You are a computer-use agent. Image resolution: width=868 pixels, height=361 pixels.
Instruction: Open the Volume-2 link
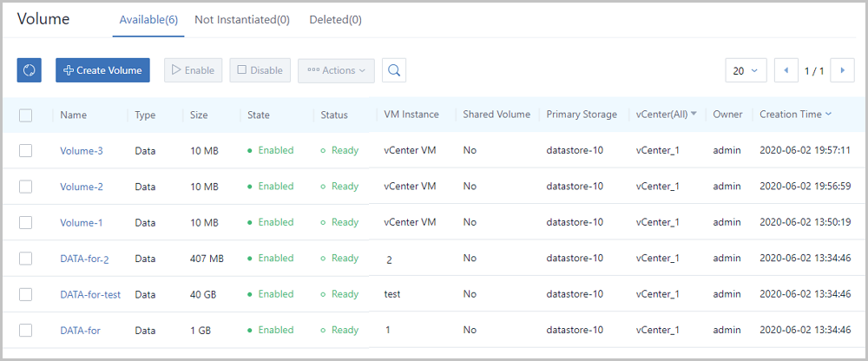tap(82, 187)
